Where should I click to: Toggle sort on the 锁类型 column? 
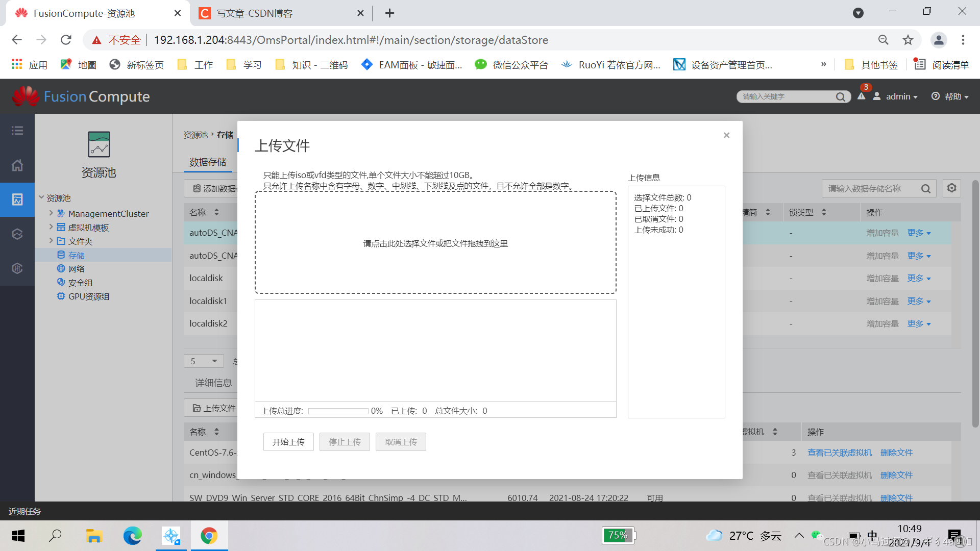824,212
